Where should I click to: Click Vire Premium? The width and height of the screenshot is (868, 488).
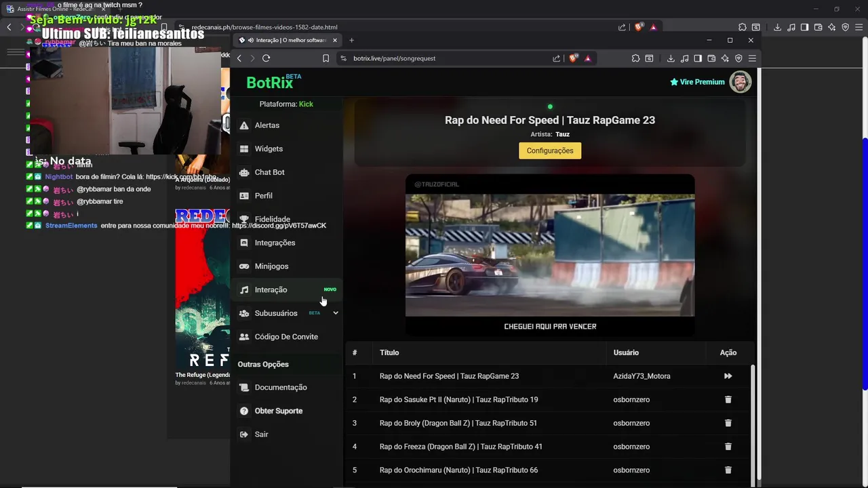coord(697,82)
